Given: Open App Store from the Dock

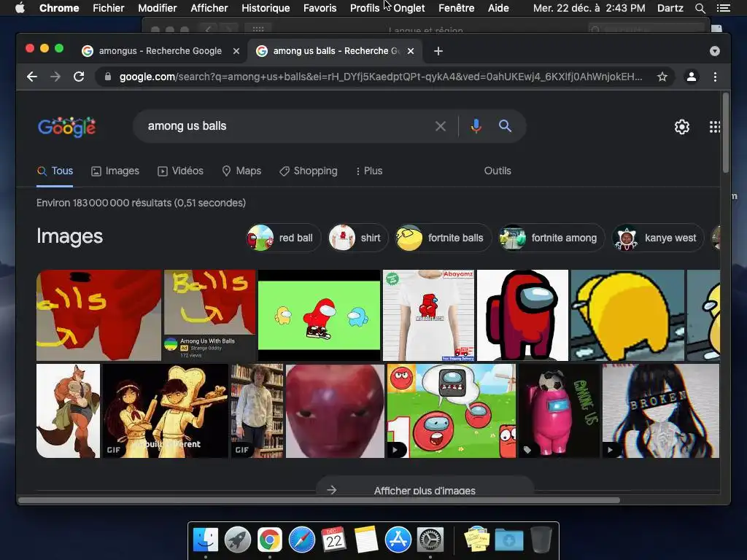Looking at the screenshot, I should pos(398,540).
